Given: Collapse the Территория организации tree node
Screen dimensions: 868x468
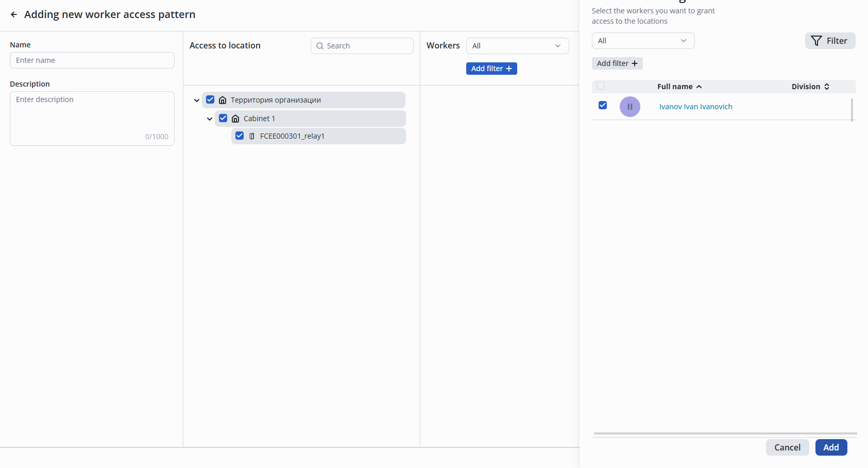Looking at the screenshot, I should (x=197, y=101).
